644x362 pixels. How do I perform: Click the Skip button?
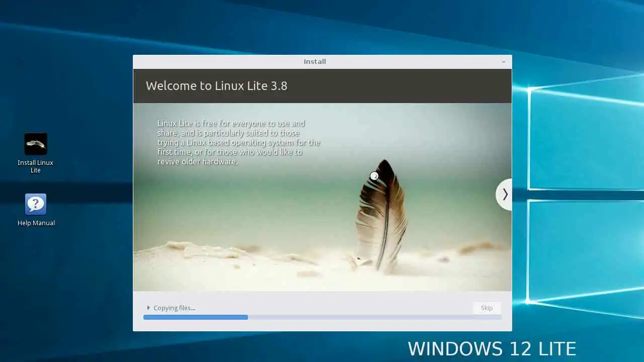[487, 308]
